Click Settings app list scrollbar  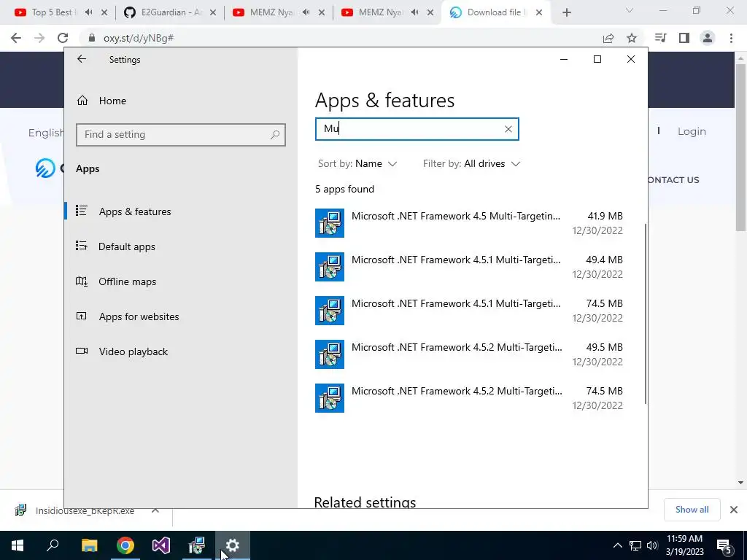coord(646,314)
